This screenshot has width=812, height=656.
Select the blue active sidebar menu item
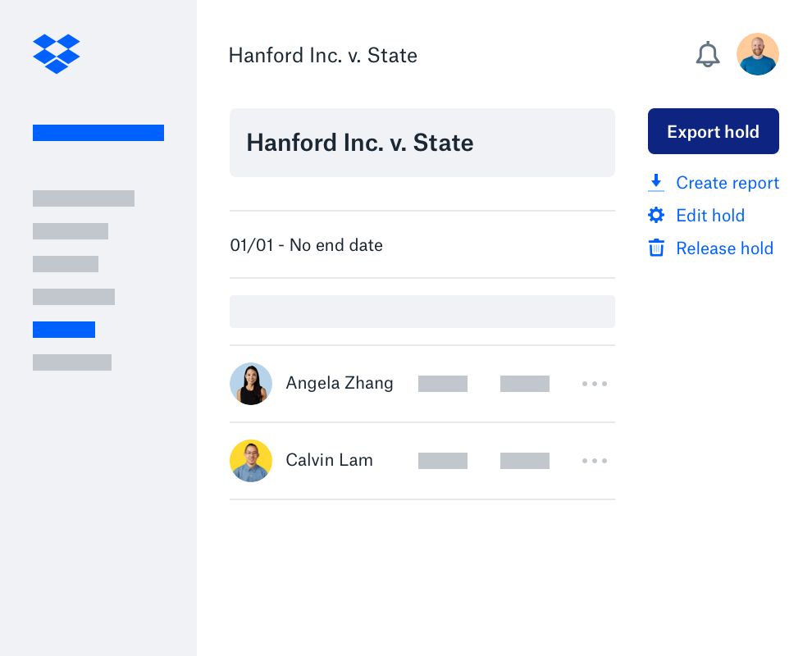tap(64, 330)
